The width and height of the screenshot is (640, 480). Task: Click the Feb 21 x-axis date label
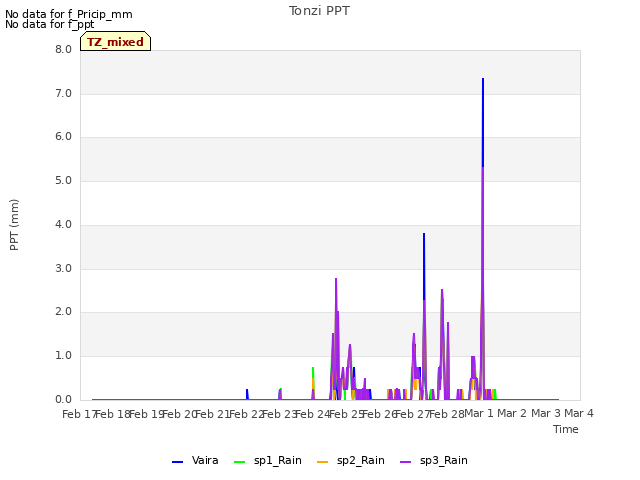(212, 414)
